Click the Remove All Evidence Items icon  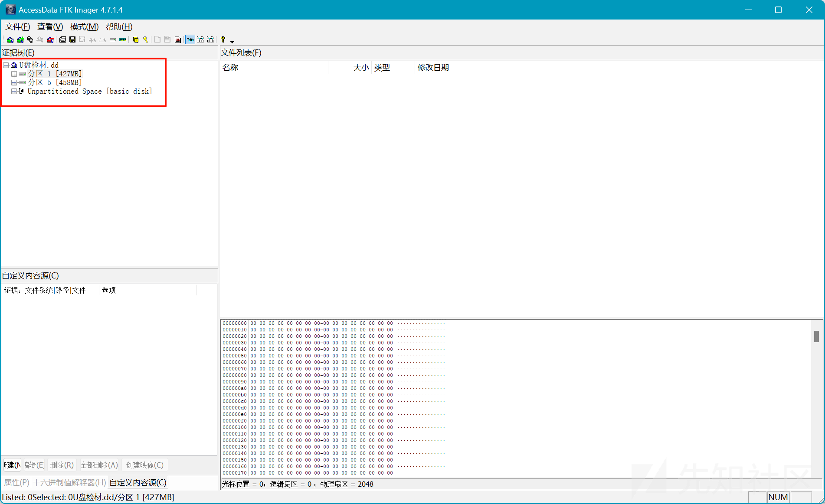[50, 40]
